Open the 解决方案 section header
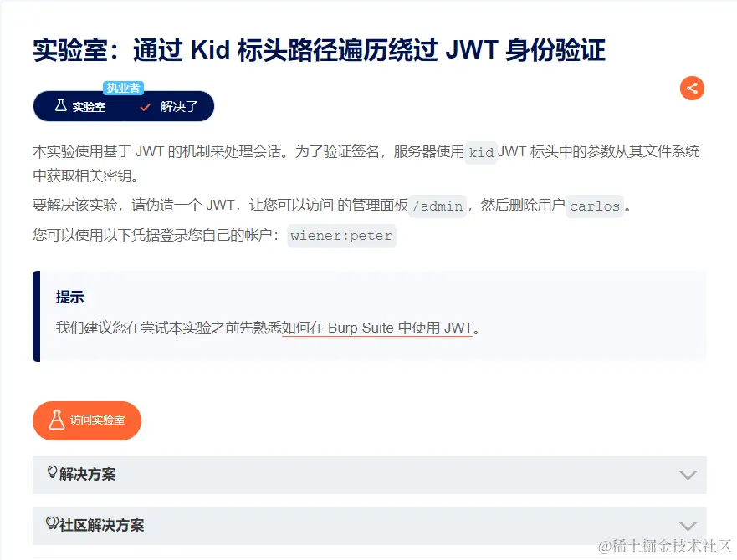 tap(370, 475)
